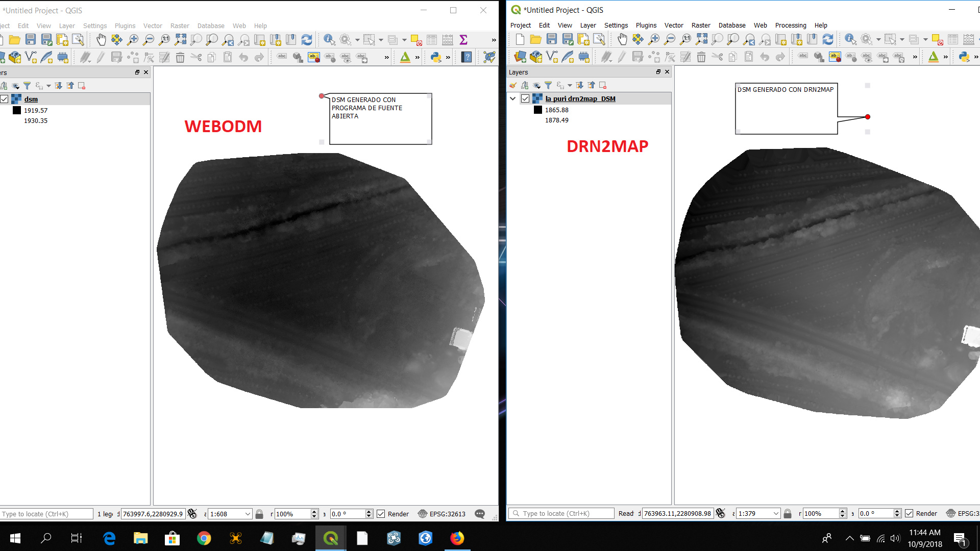Click the statistical summary sigma icon
Screen dimensions: 980x551
[463, 39]
